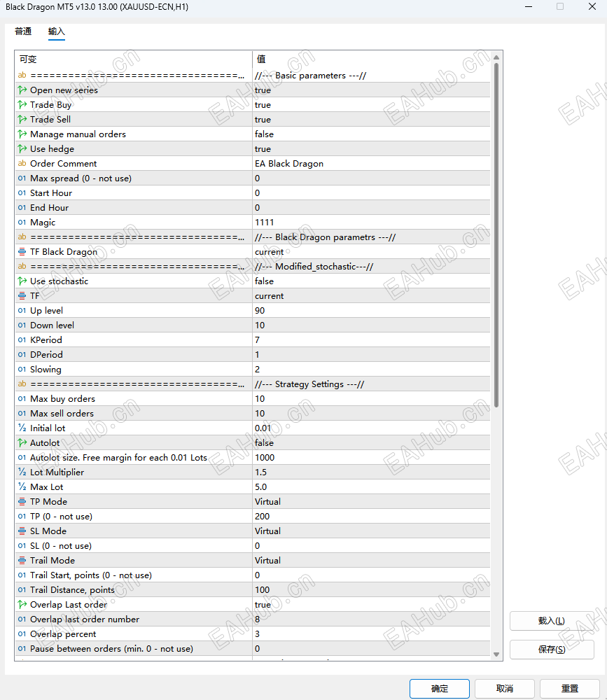607x700 pixels.
Task: Select the 输入 tab
Action: pyautogui.click(x=57, y=31)
